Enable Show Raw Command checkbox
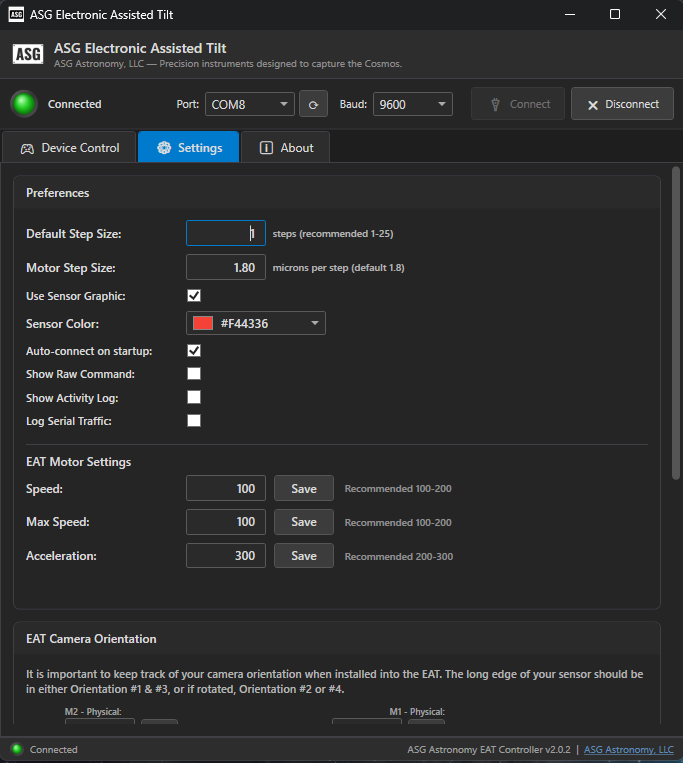Viewport: 683px width, 763px height. tap(194, 374)
